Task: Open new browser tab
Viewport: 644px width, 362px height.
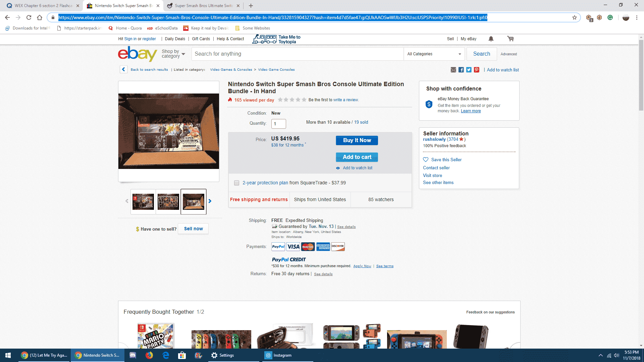Action: coord(251,6)
